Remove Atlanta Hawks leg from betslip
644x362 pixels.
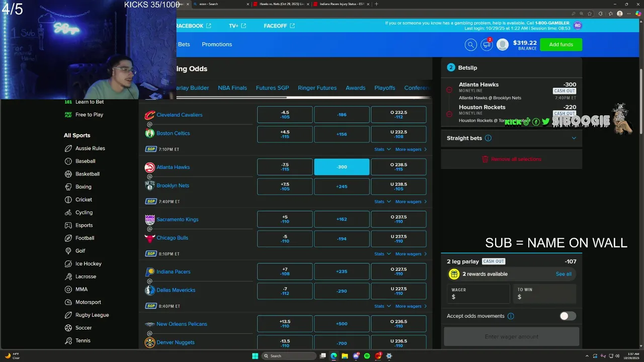point(449,90)
